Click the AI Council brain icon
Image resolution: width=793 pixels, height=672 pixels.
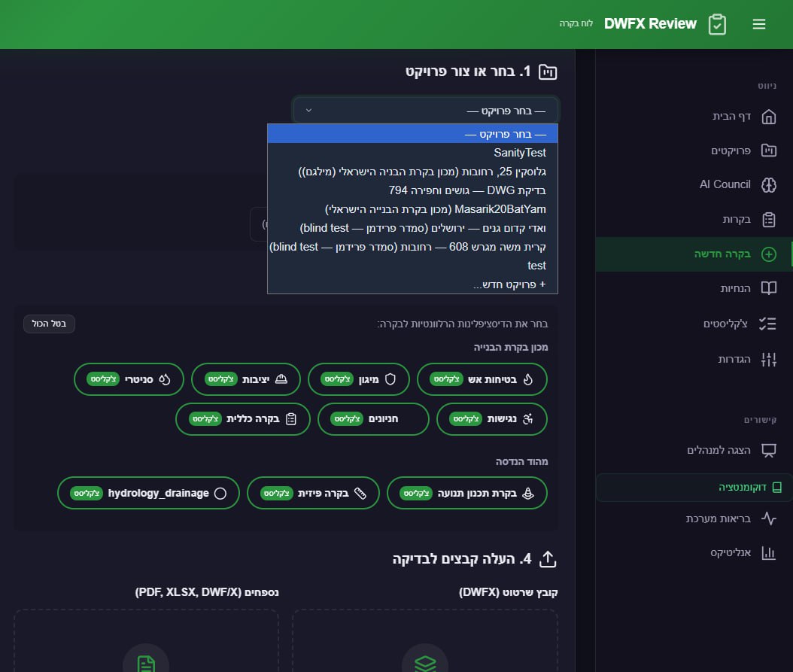click(x=768, y=185)
